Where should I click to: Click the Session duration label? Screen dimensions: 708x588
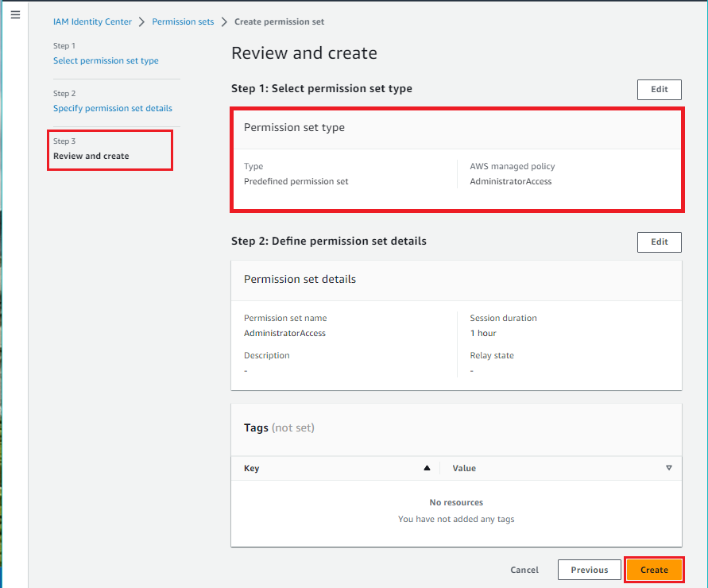[504, 318]
